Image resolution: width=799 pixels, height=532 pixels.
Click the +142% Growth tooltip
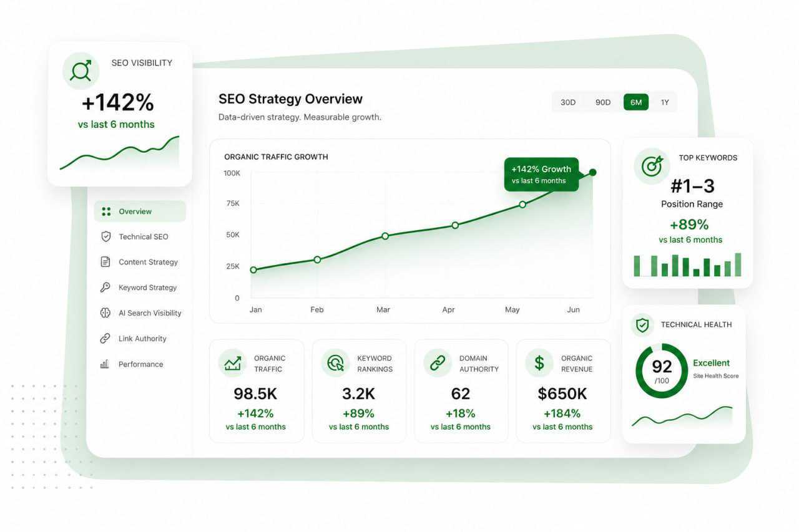(541, 174)
